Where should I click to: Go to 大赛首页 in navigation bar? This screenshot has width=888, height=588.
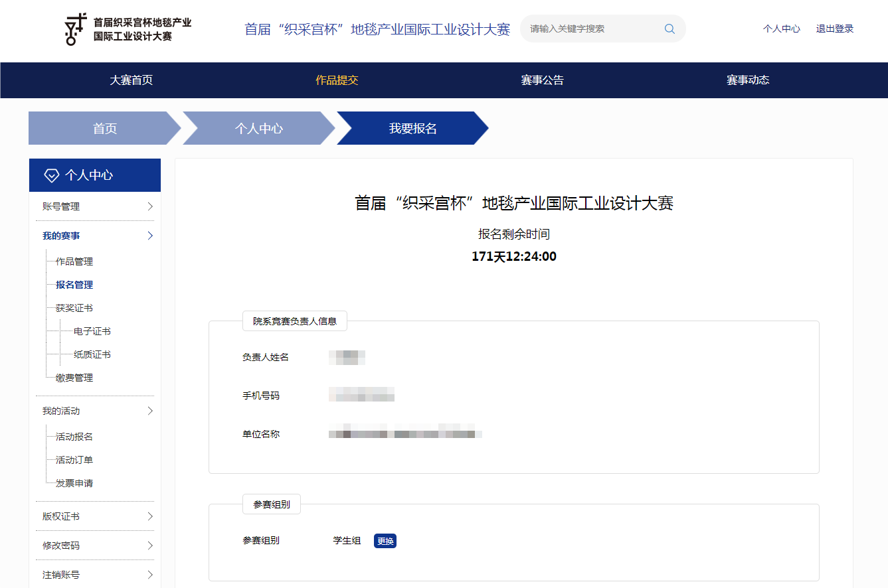[x=131, y=80]
